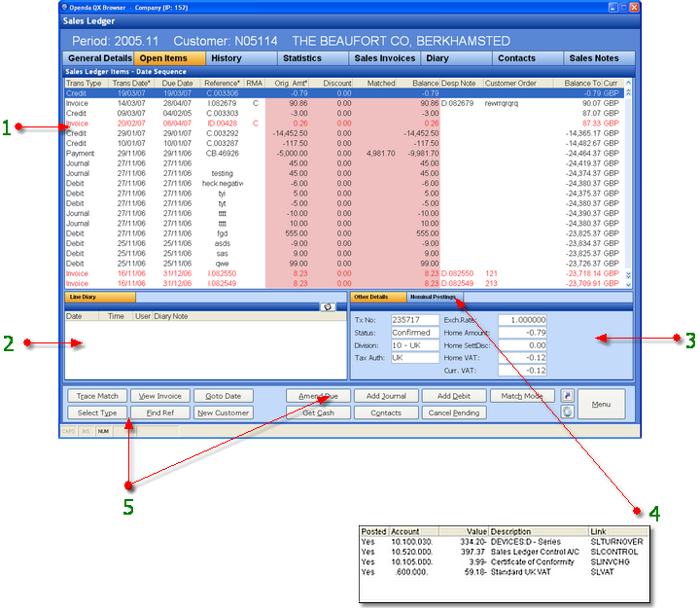Click the Diary Note column header
The width and height of the screenshot is (700, 610).
[x=249, y=316]
